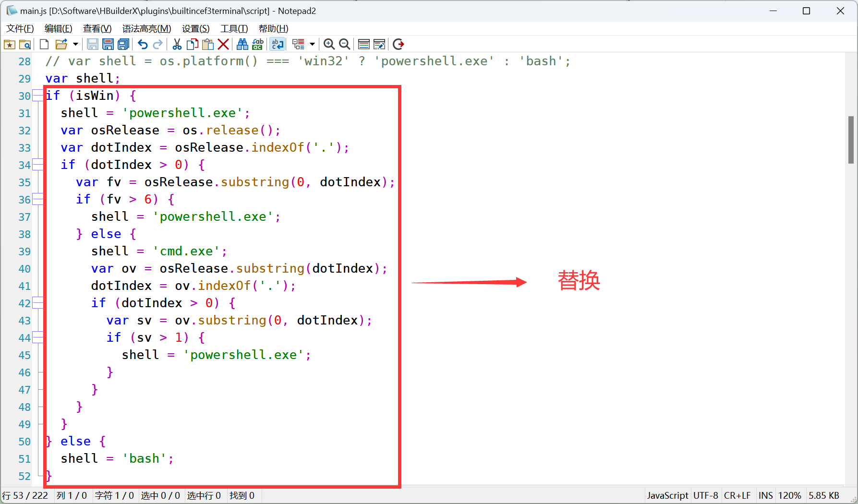Toggle INS insert mode indicator
This screenshot has height=504, width=858.
pyautogui.click(x=766, y=495)
